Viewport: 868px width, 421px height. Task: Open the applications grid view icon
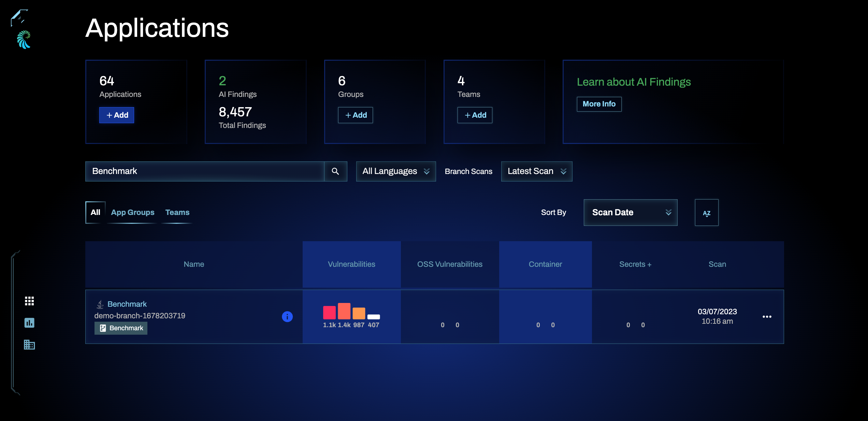29,301
